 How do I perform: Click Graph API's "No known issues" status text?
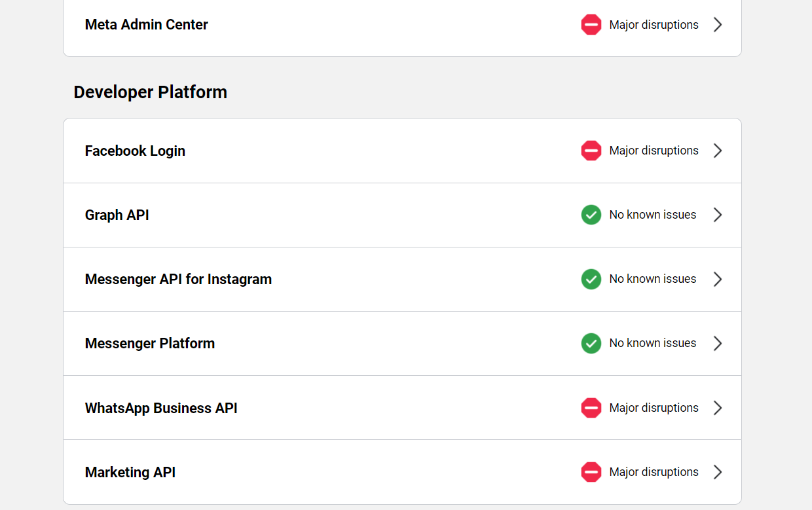coord(652,215)
